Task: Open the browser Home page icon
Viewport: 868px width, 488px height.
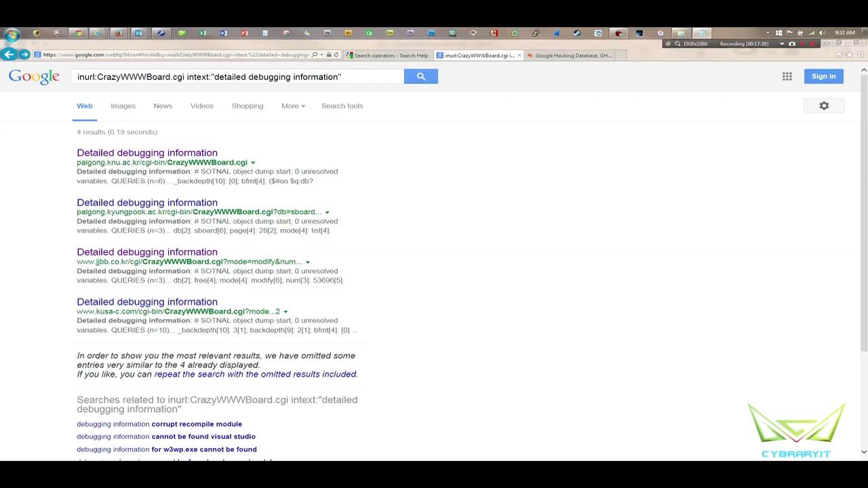Action: [x=838, y=55]
